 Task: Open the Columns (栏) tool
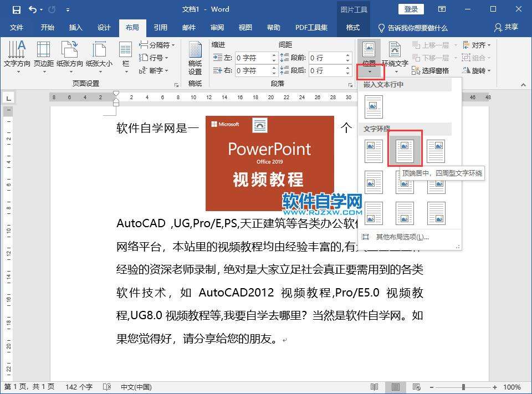[x=126, y=57]
